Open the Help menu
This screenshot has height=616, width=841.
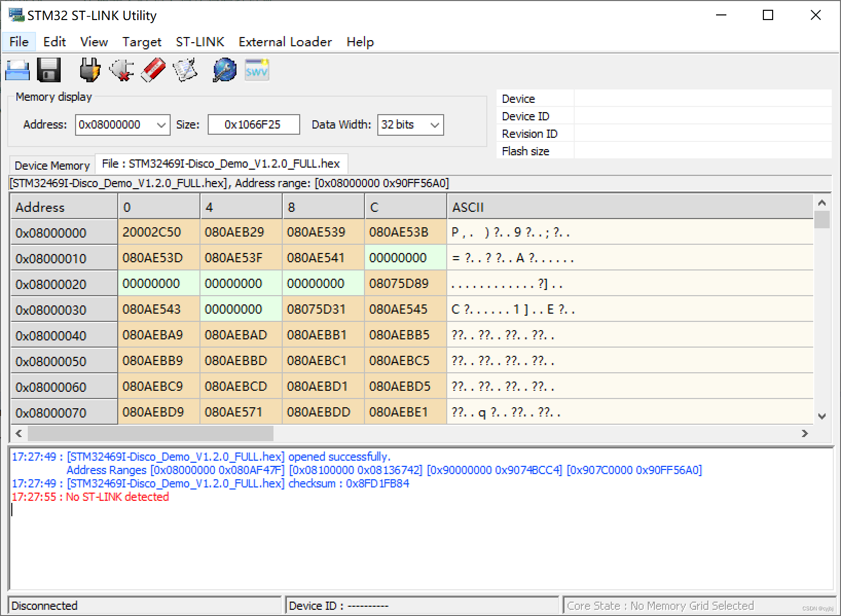(360, 42)
